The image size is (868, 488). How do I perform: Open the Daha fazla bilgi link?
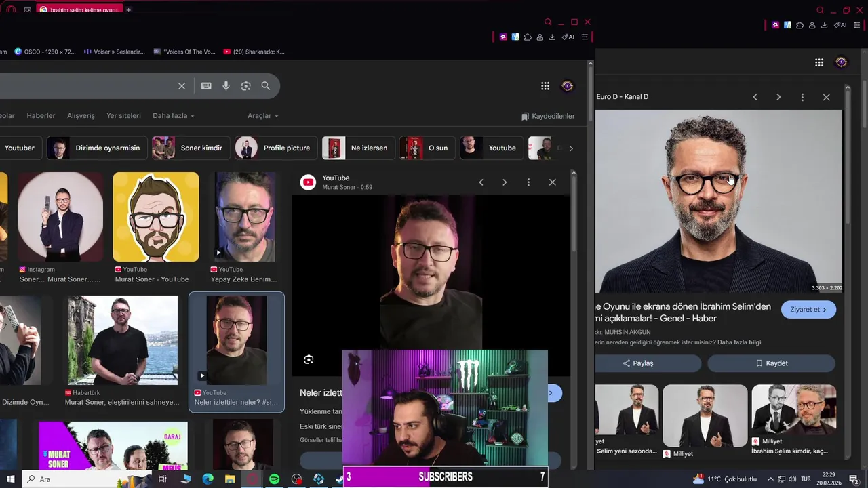pyautogui.click(x=739, y=342)
